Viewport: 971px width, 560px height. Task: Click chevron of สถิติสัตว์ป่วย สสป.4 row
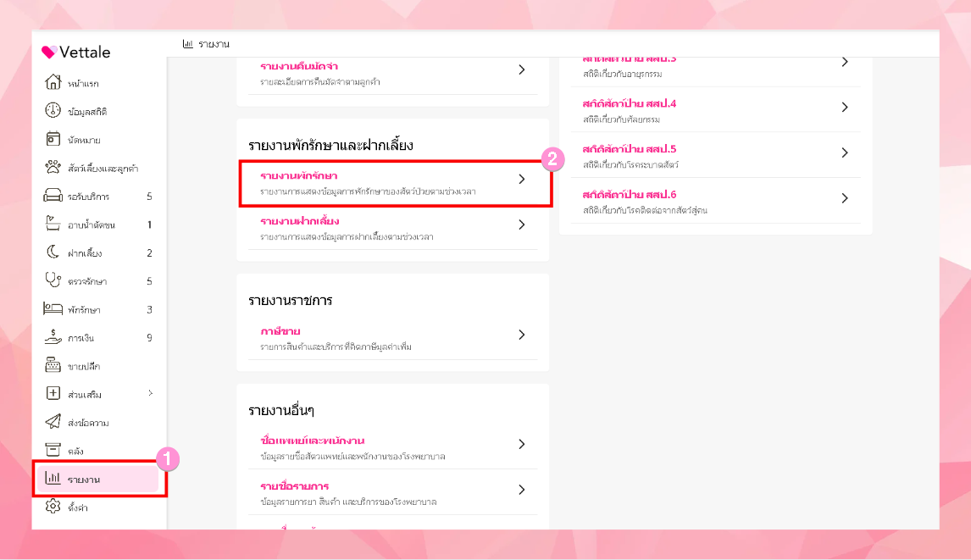[845, 107]
